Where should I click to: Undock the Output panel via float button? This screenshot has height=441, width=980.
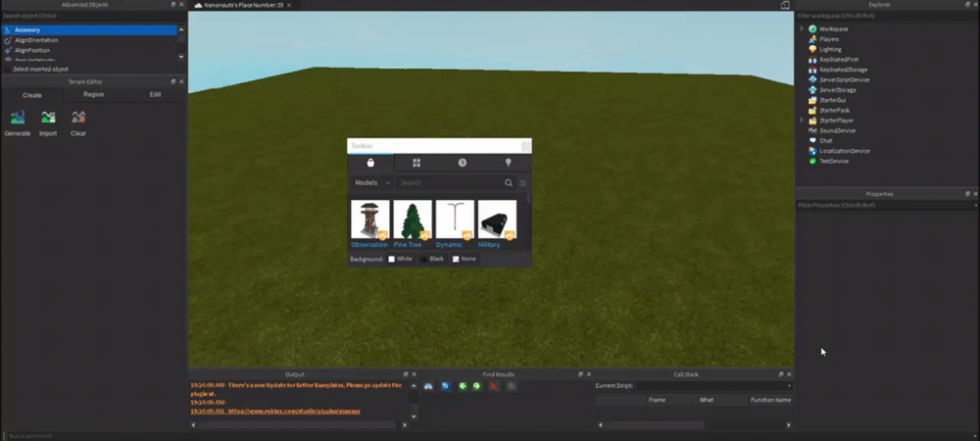coord(406,374)
